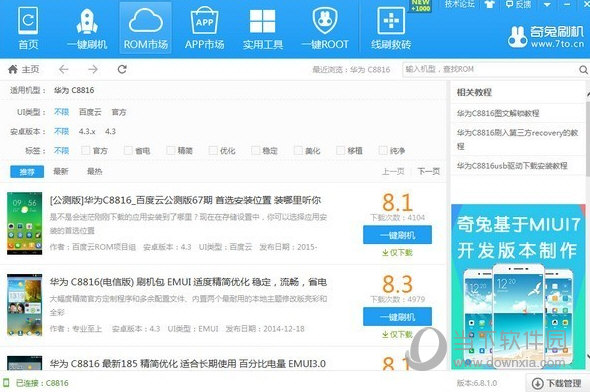Click connected device status 已连接 C8816

click(36, 383)
